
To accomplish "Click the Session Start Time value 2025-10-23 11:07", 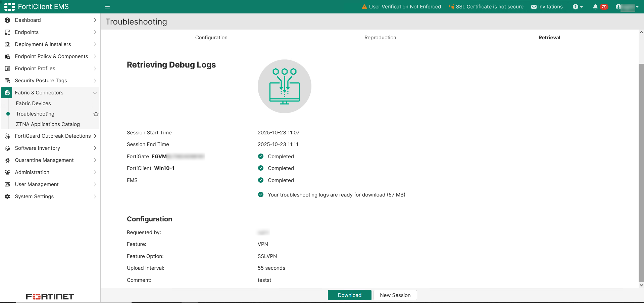I will click(x=279, y=133).
